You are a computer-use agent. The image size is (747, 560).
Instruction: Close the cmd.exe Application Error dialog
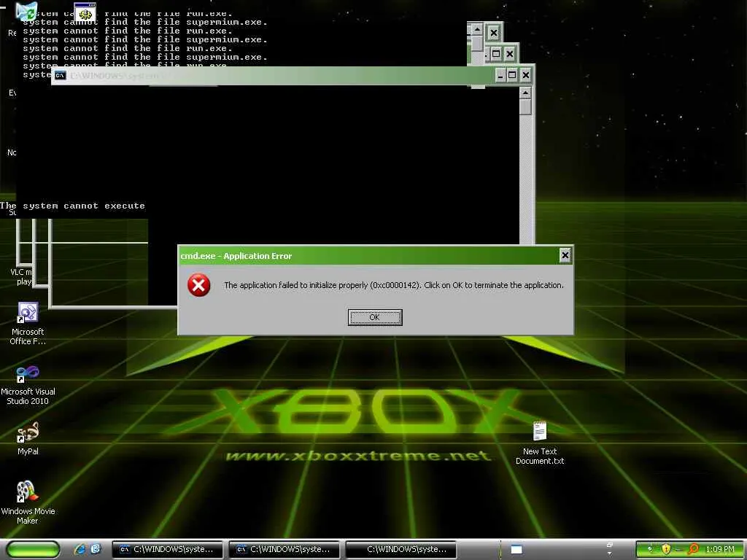point(565,255)
